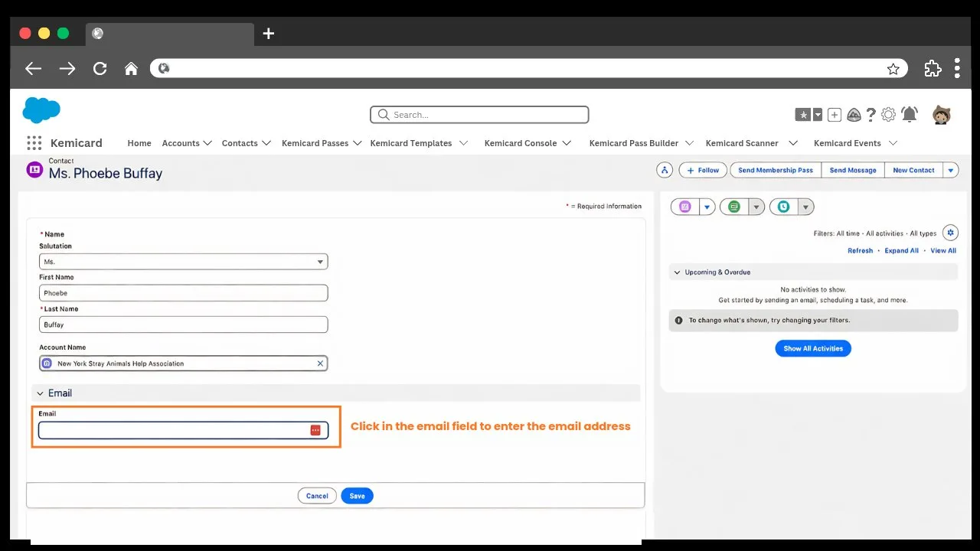Open the favorites list dropdown arrow

click(x=817, y=115)
